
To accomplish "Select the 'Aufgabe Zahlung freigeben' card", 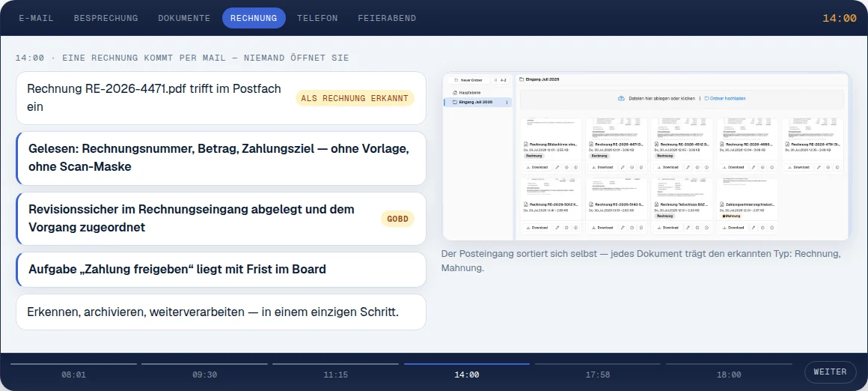I will pyautogui.click(x=221, y=270).
